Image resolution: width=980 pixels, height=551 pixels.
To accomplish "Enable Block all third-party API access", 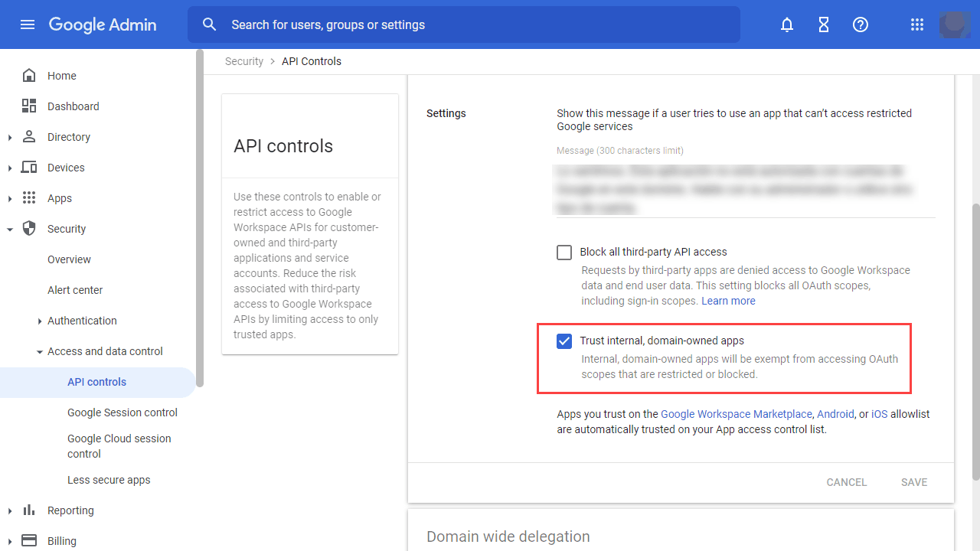I will click(x=564, y=252).
